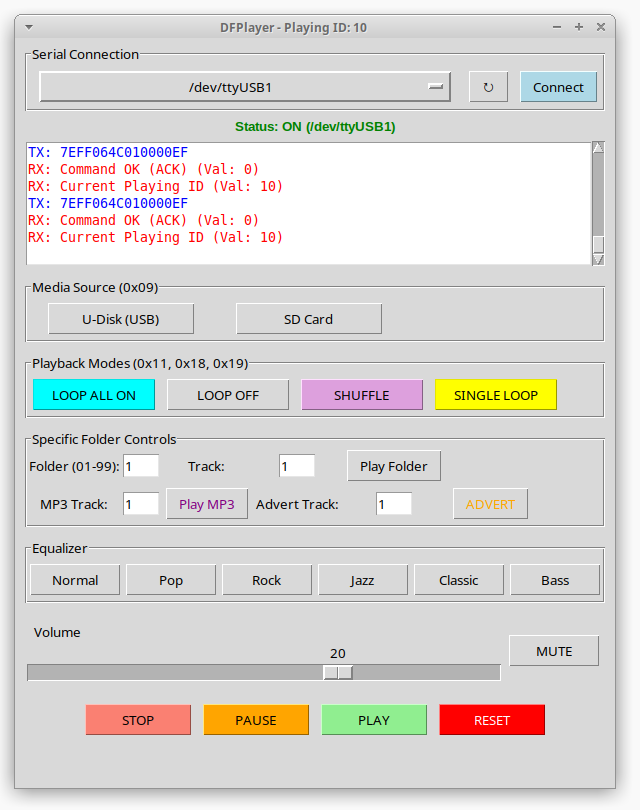
Task: Choose the Bass equalizer preset
Action: 555,580
